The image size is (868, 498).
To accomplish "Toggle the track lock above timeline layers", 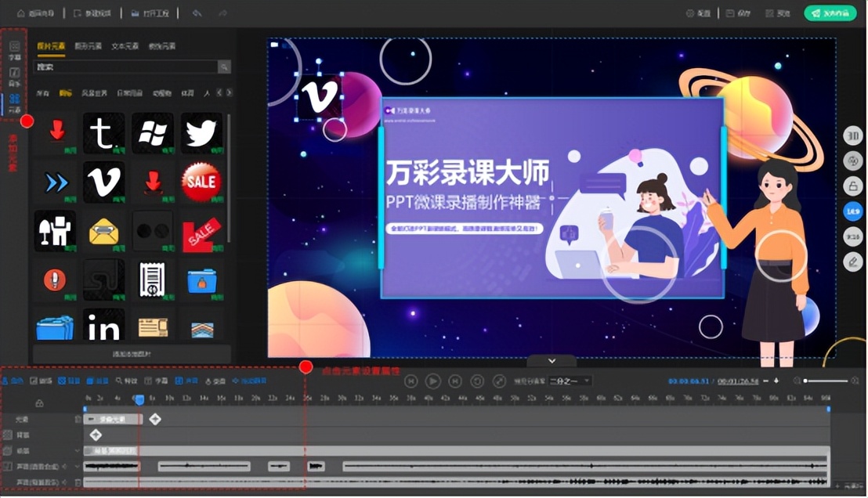I will tap(42, 403).
